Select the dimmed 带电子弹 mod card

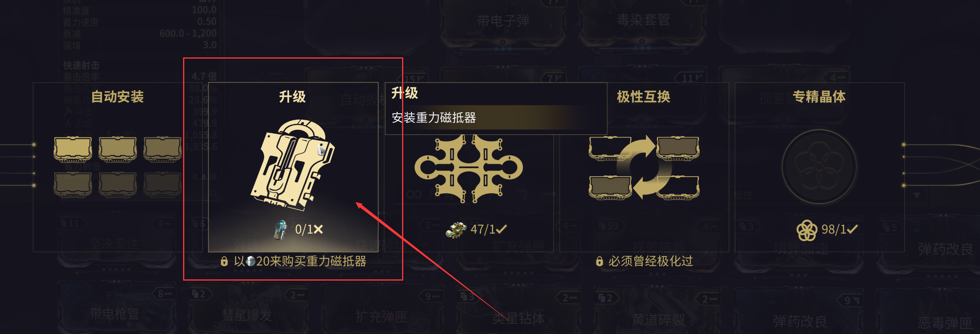(503, 21)
